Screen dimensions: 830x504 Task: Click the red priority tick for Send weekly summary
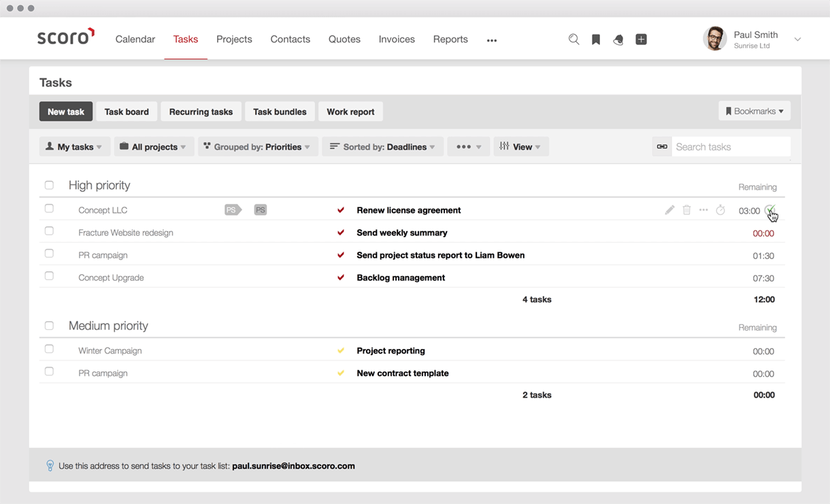pyautogui.click(x=341, y=233)
